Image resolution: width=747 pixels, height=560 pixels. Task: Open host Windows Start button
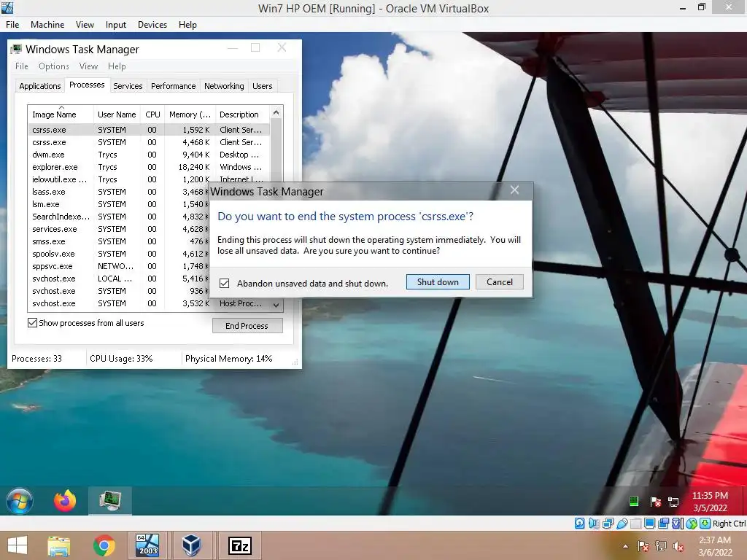tap(18, 545)
